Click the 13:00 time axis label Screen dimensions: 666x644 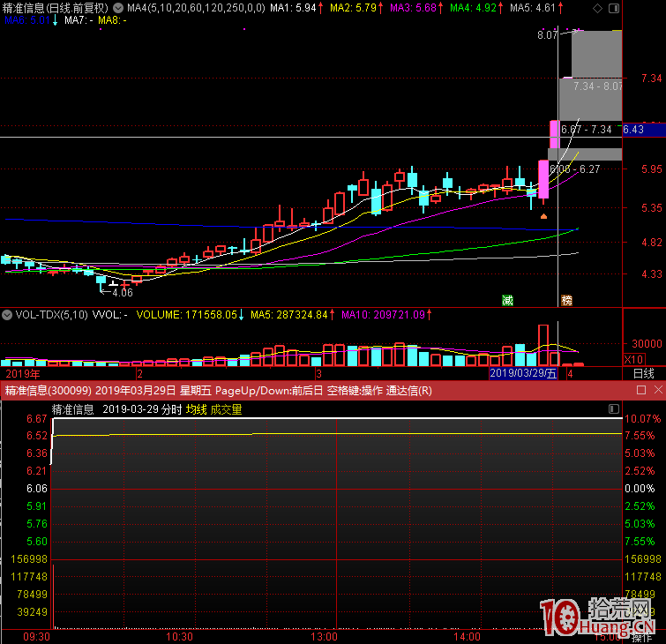pos(324,637)
